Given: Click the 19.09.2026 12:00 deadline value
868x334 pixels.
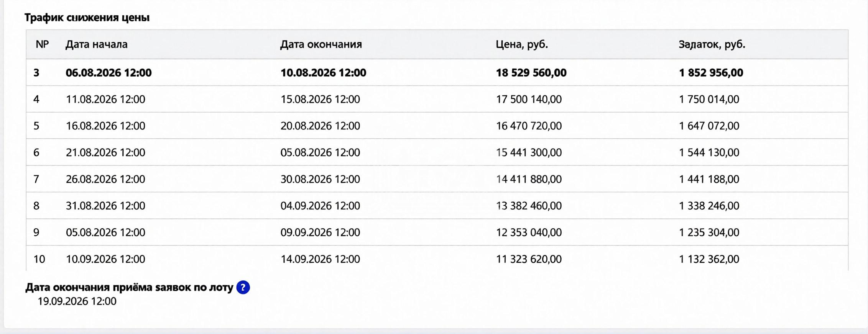Looking at the screenshot, I should point(77,301).
